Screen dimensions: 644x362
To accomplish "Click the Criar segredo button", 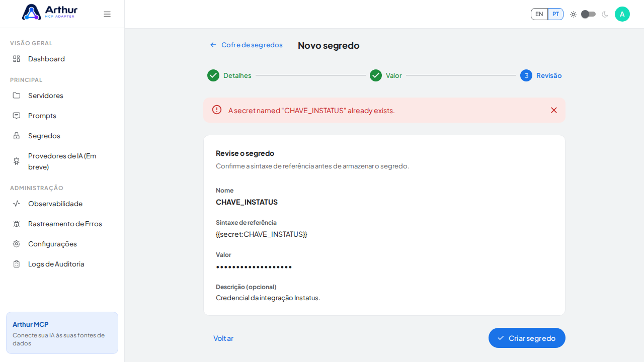I will (527, 338).
